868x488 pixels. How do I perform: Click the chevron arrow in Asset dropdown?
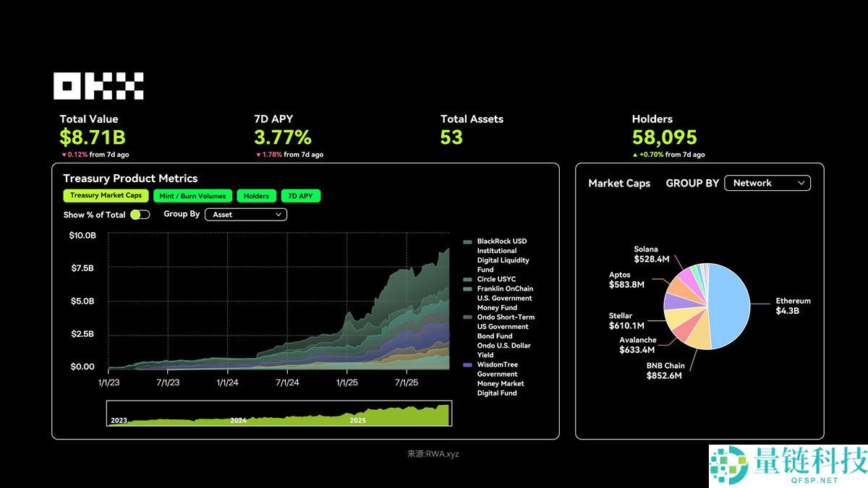[278, 215]
